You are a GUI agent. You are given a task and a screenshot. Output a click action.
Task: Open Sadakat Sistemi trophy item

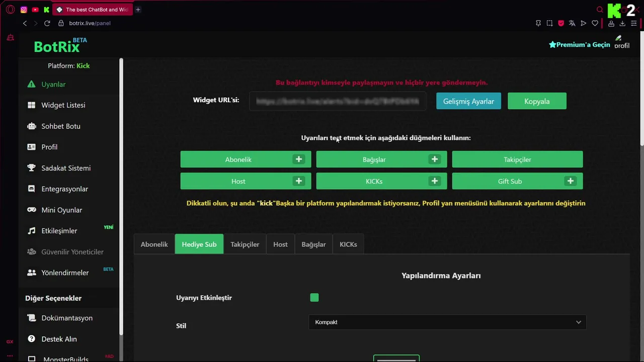pyautogui.click(x=59, y=168)
